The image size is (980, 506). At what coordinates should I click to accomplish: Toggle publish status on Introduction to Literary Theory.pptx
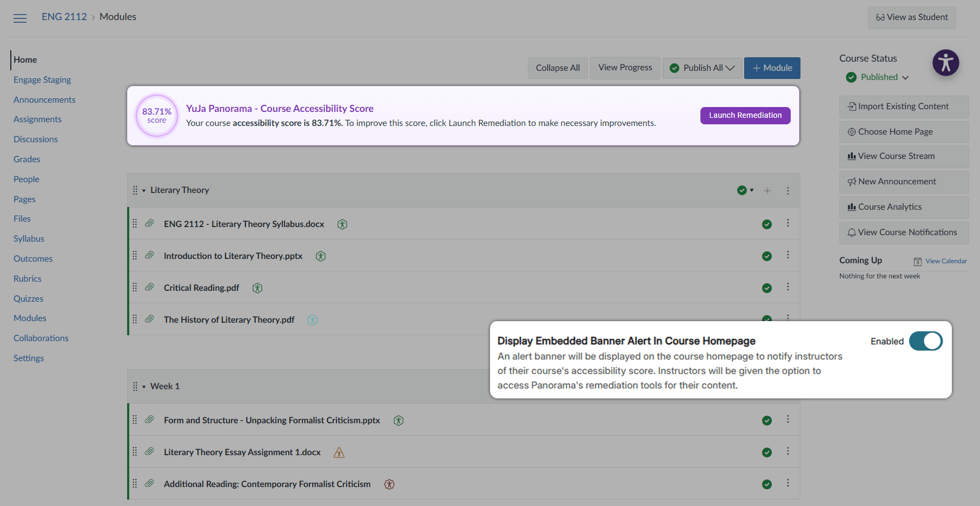[766, 256]
